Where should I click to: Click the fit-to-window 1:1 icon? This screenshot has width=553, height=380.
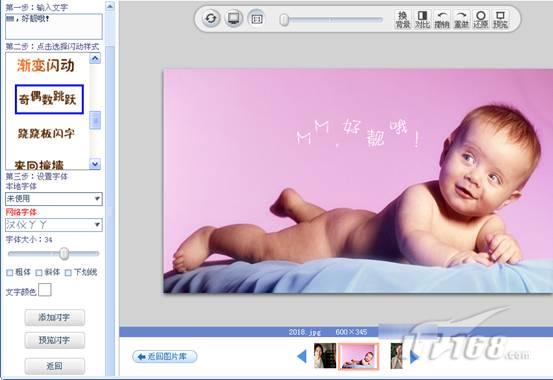pyautogui.click(x=256, y=18)
